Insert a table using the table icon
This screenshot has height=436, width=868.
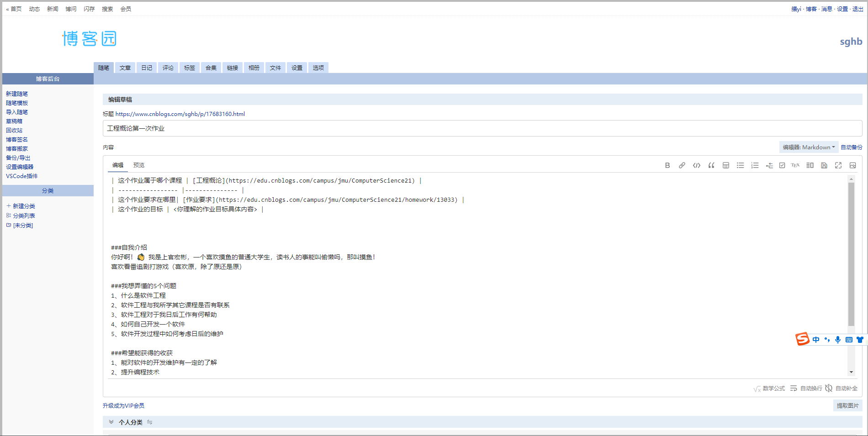pyautogui.click(x=726, y=165)
